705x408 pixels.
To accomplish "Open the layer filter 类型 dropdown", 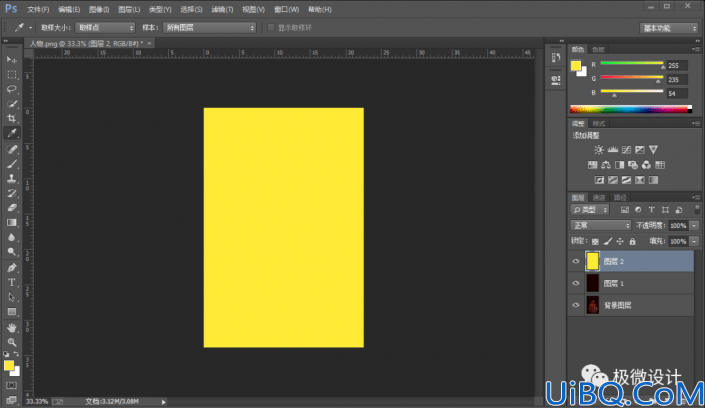I will tap(590, 210).
